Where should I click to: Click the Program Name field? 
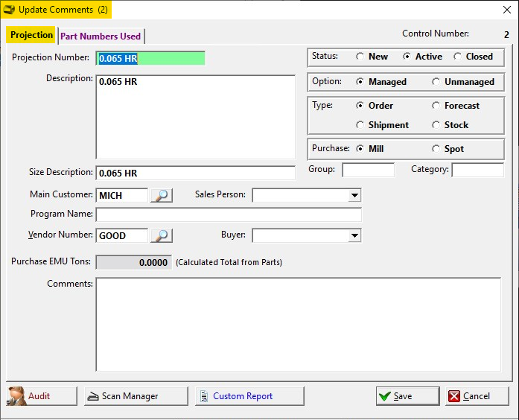(x=229, y=214)
